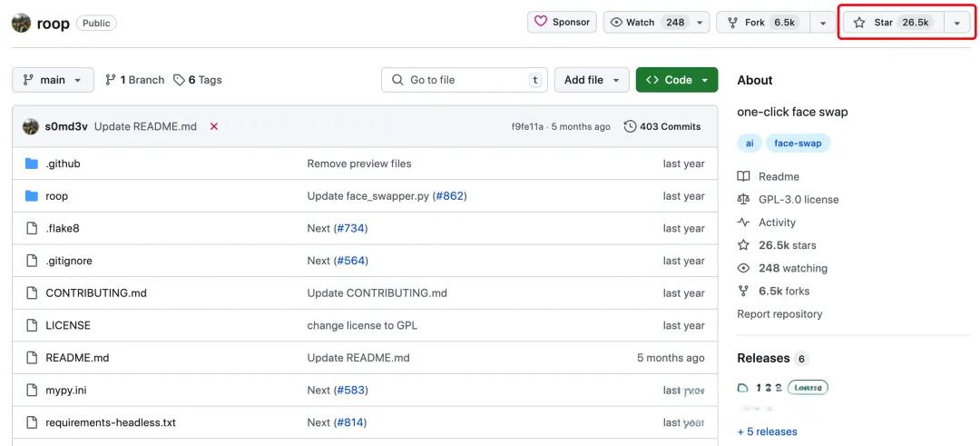Click the .github folder icon
The image size is (980, 446).
pos(32,164)
